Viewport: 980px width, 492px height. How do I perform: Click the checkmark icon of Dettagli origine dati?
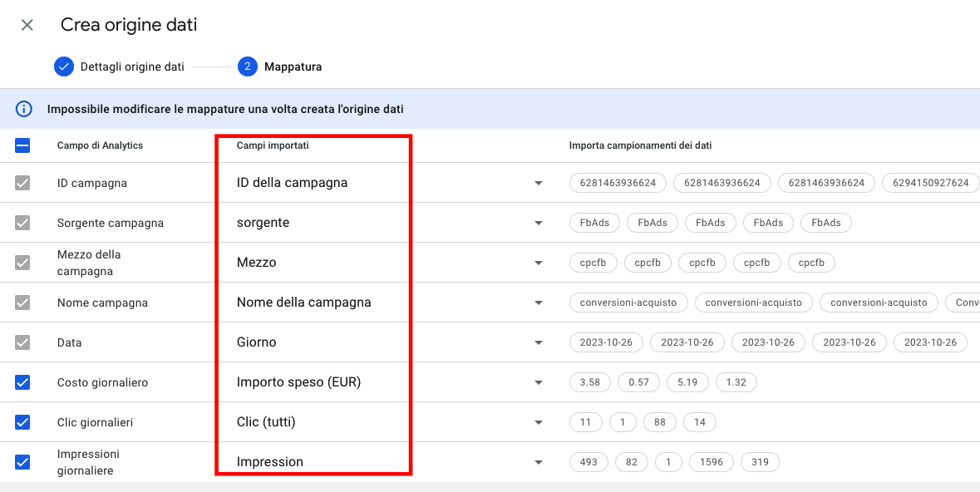point(64,66)
